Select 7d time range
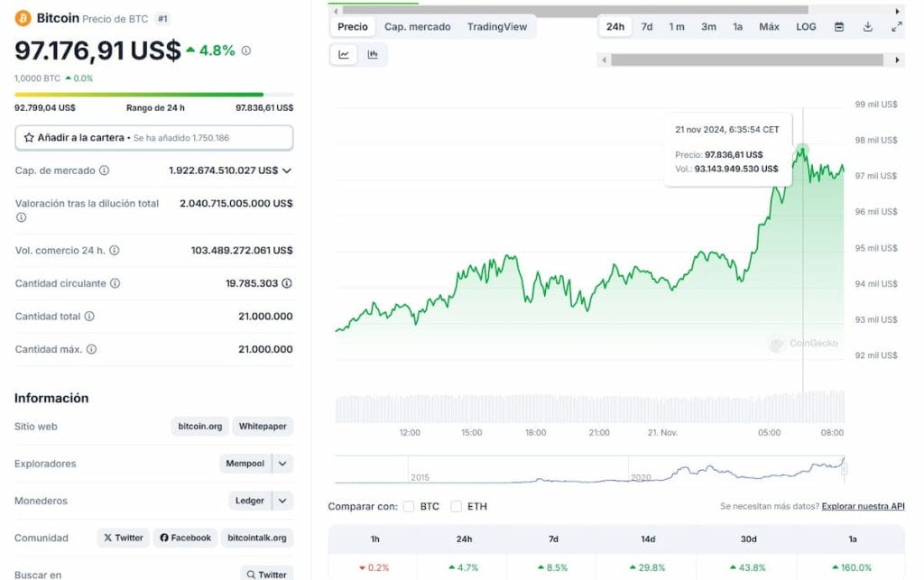This screenshot has width=924, height=580. click(646, 26)
